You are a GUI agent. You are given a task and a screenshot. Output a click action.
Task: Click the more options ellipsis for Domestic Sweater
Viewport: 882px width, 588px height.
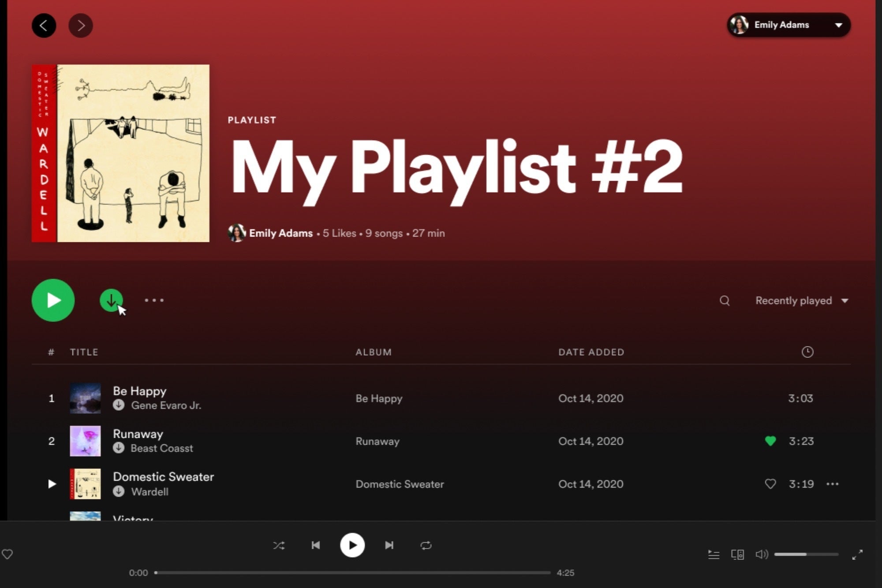833,484
